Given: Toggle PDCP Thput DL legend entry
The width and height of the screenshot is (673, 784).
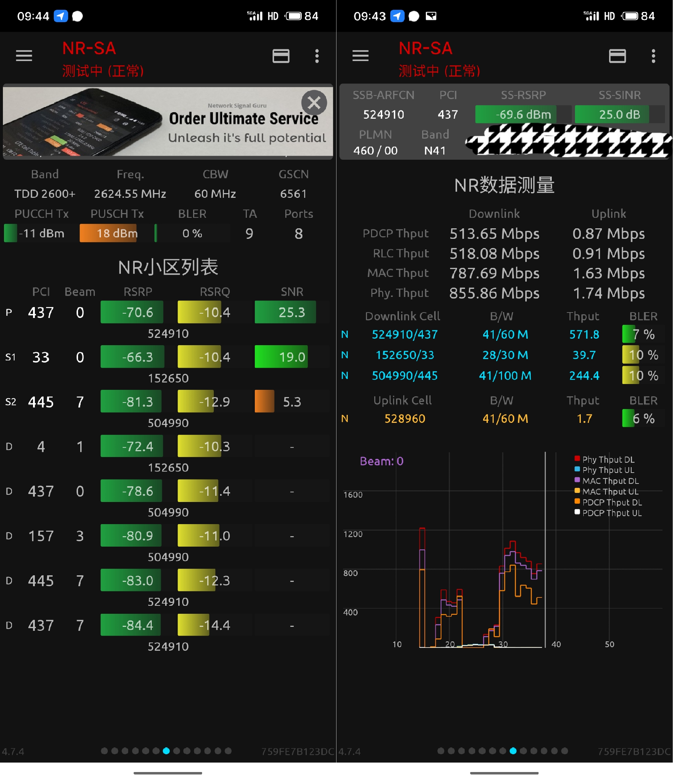Looking at the screenshot, I should click(608, 502).
